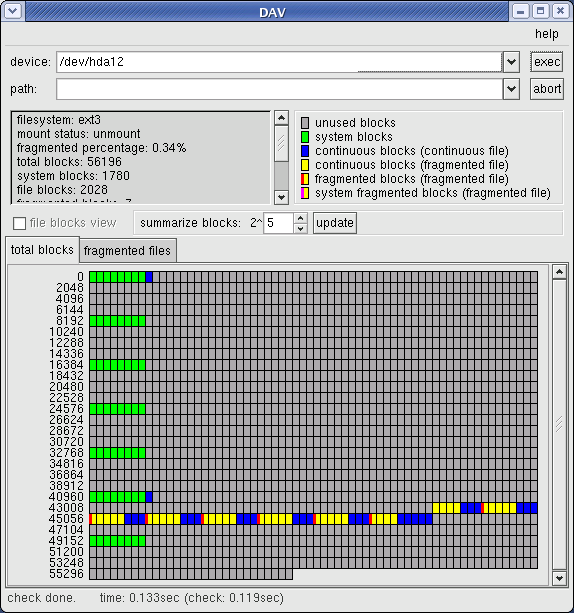Click the exec button

pos(547,62)
